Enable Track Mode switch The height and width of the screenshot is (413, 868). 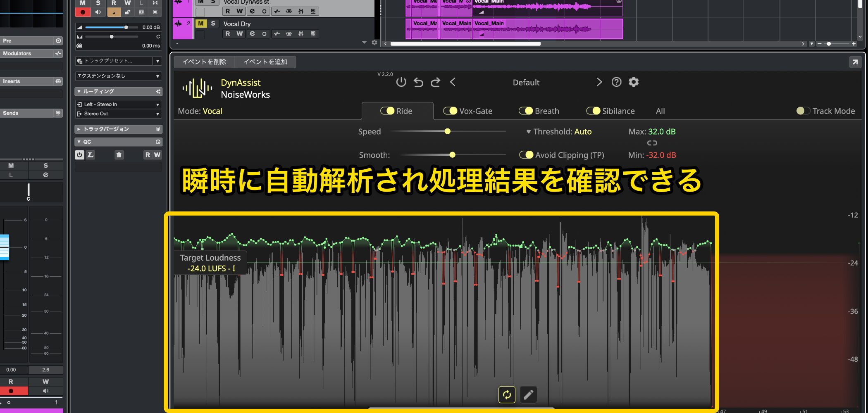(803, 111)
